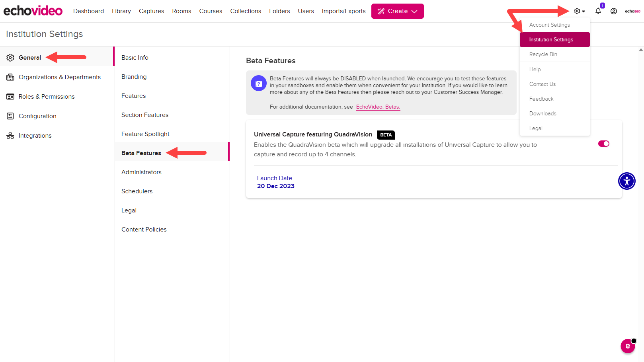Viewport: 644px width, 362px height.
Task: Select the General gear icon in the sidebar
Action: (10, 57)
